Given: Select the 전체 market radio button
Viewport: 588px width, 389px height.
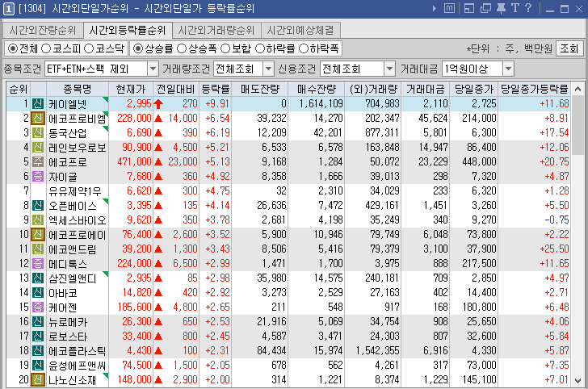Looking at the screenshot, I should (12, 48).
